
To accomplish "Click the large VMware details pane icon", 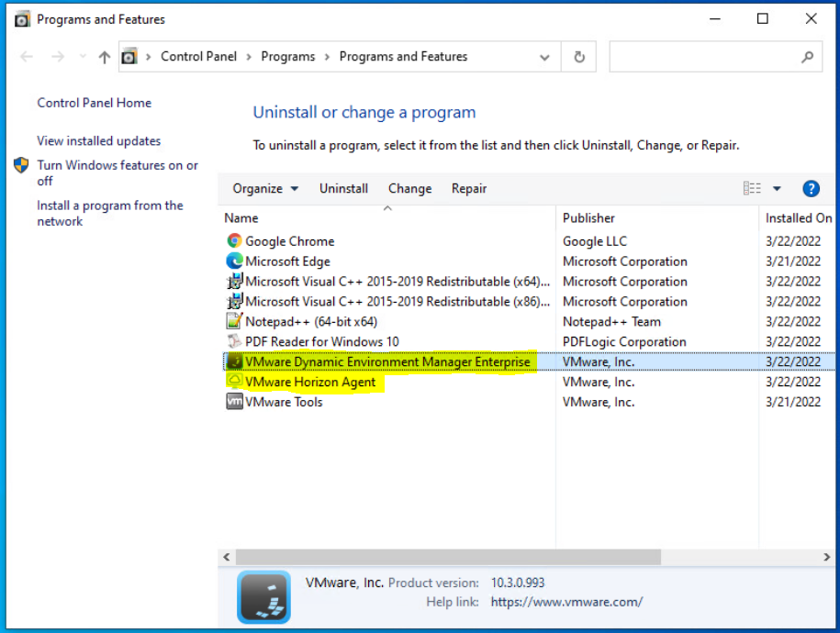I will pyautogui.click(x=264, y=597).
